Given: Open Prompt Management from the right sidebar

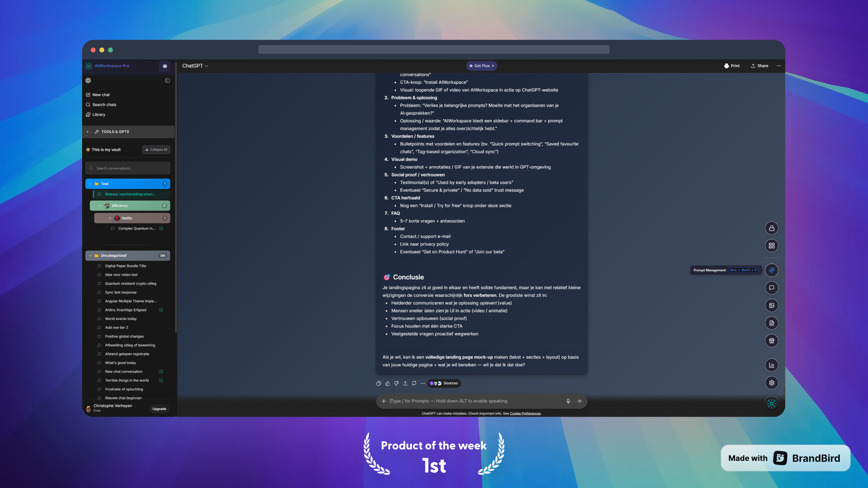Looking at the screenshot, I should [772, 270].
